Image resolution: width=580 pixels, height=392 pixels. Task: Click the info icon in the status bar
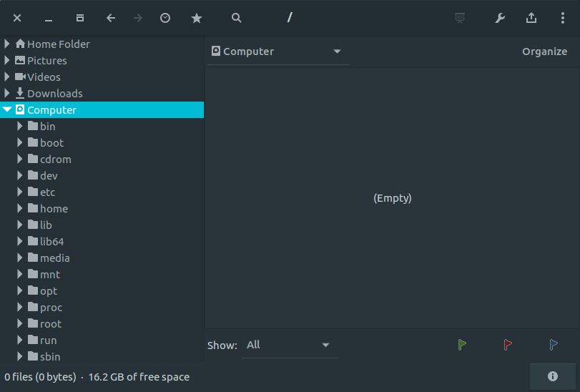pyautogui.click(x=552, y=376)
